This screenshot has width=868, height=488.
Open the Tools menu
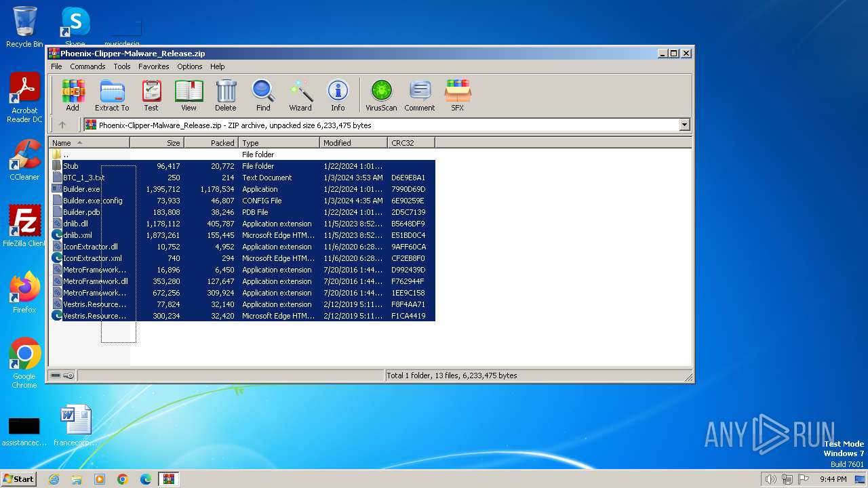click(x=122, y=66)
